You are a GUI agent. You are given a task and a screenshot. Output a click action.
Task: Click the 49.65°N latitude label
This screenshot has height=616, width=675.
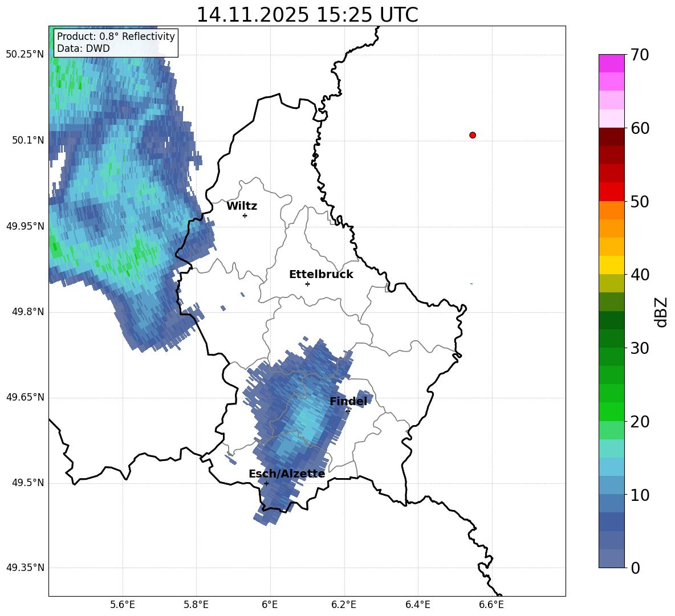25,397
